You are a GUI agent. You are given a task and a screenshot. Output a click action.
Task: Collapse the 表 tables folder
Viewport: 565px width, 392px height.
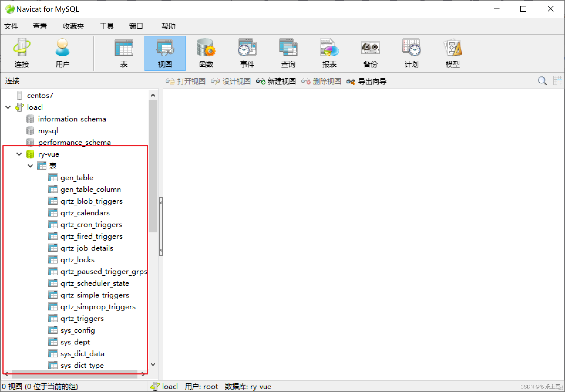click(x=30, y=166)
